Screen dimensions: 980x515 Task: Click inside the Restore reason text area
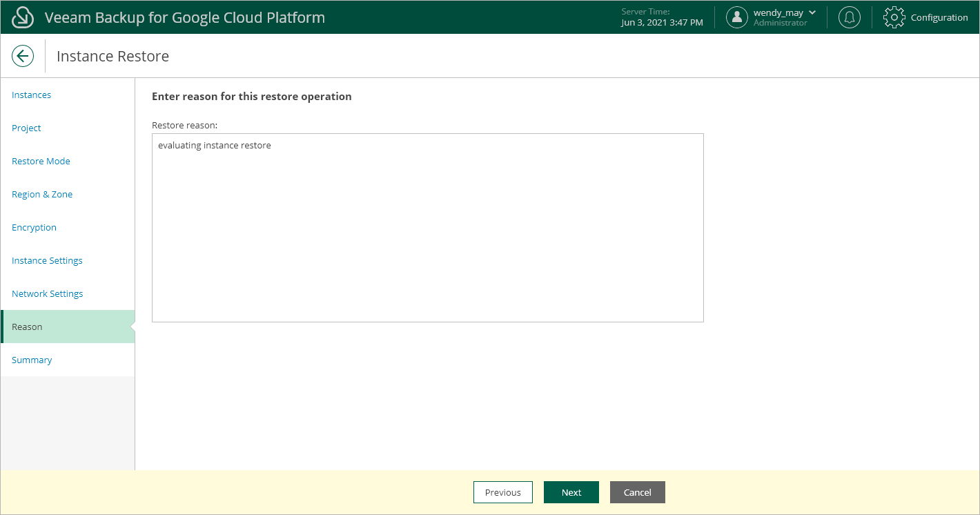pyautogui.click(x=428, y=228)
